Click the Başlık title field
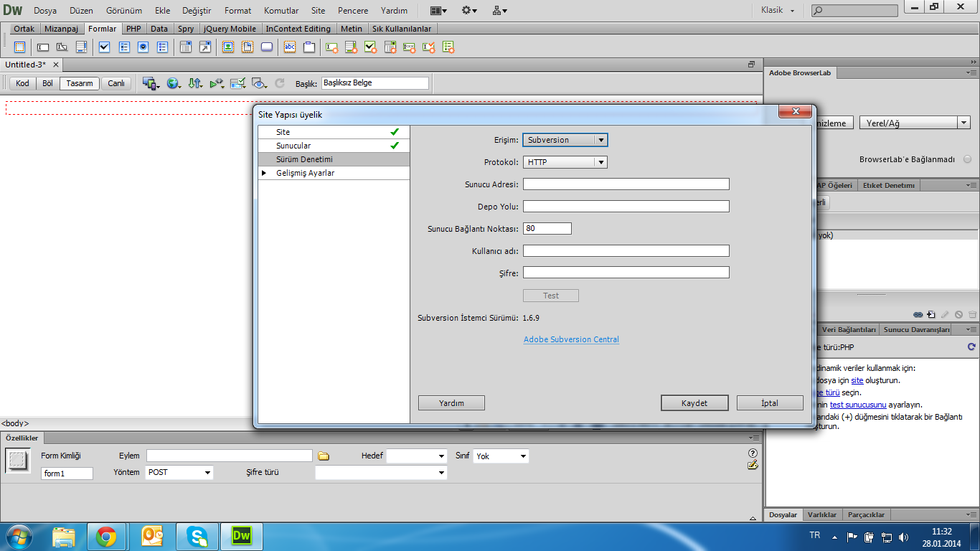The width and height of the screenshot is (980, 551). click(375, 83)
